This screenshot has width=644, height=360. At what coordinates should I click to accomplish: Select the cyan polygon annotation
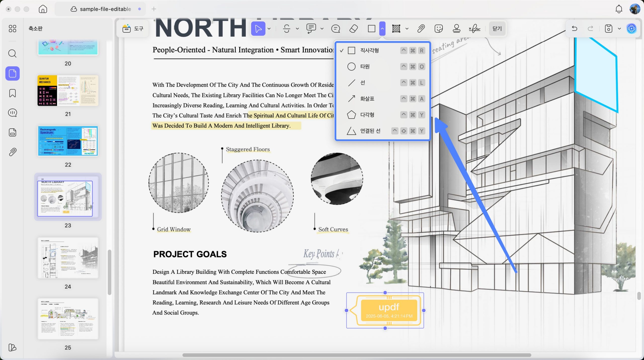(x=596, y=74)
